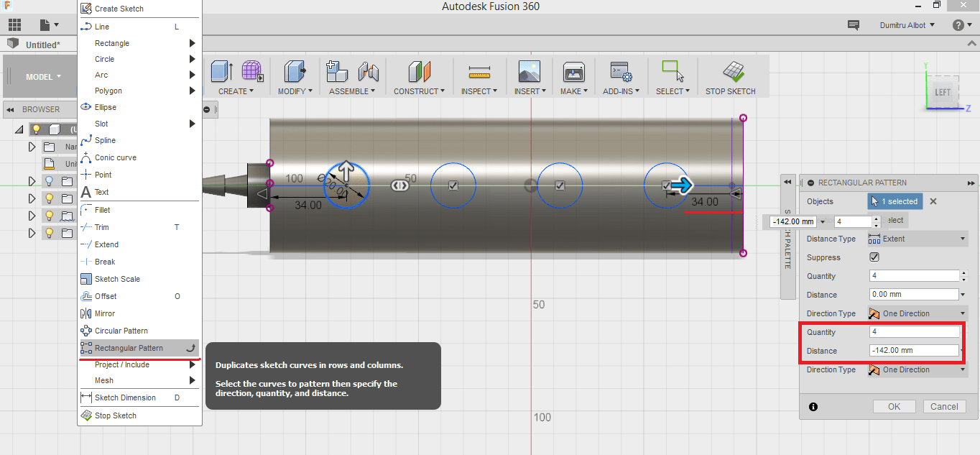The width and height of the screenshot is (980, 455).
Task: Open the File menu icon
Action: [49, 25]
